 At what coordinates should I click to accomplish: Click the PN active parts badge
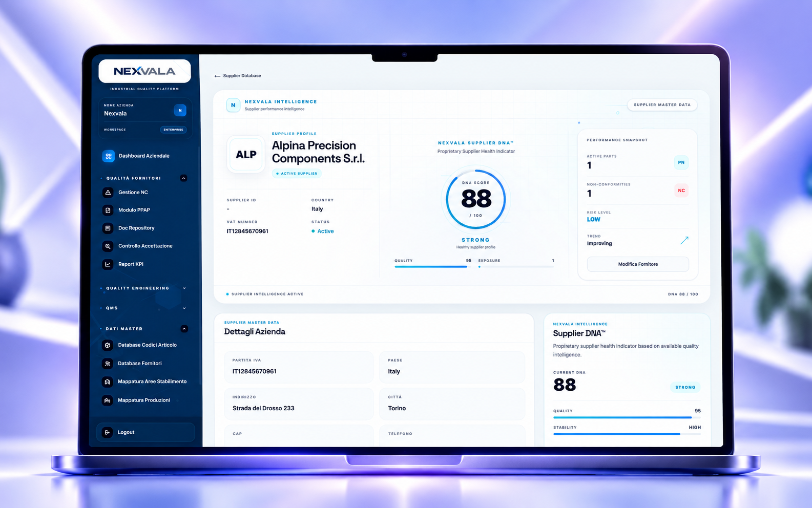(681, 162)
